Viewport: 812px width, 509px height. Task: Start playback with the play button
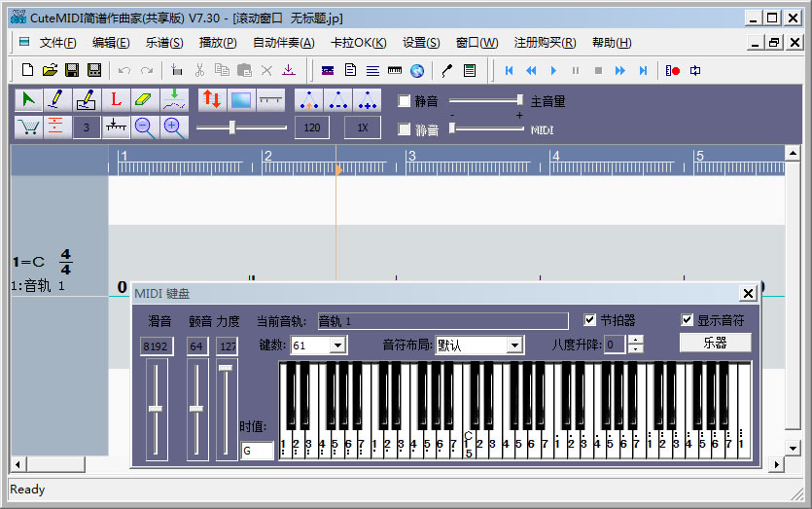(553, 70)
